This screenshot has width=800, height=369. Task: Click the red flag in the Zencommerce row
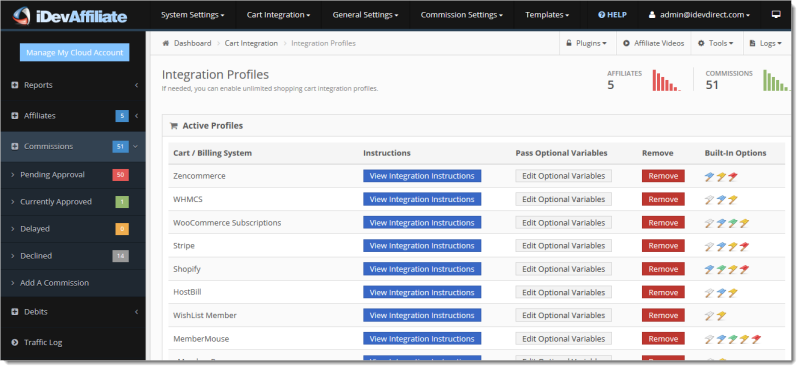(x=733, y=177)
